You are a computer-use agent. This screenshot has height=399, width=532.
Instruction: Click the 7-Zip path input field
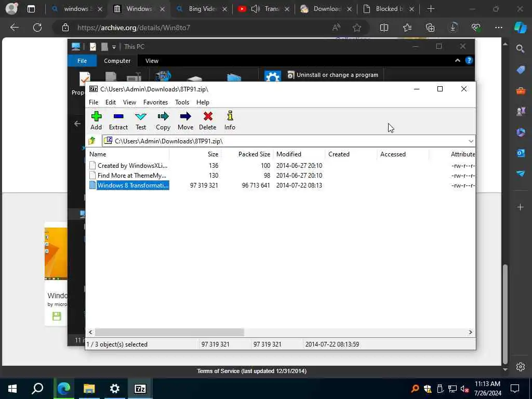coord(285,141)
